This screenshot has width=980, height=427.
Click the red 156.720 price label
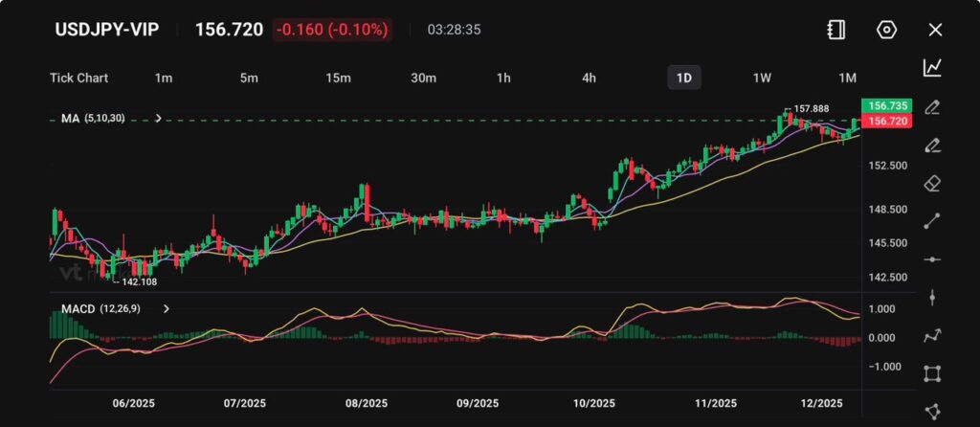coord(885,122)
